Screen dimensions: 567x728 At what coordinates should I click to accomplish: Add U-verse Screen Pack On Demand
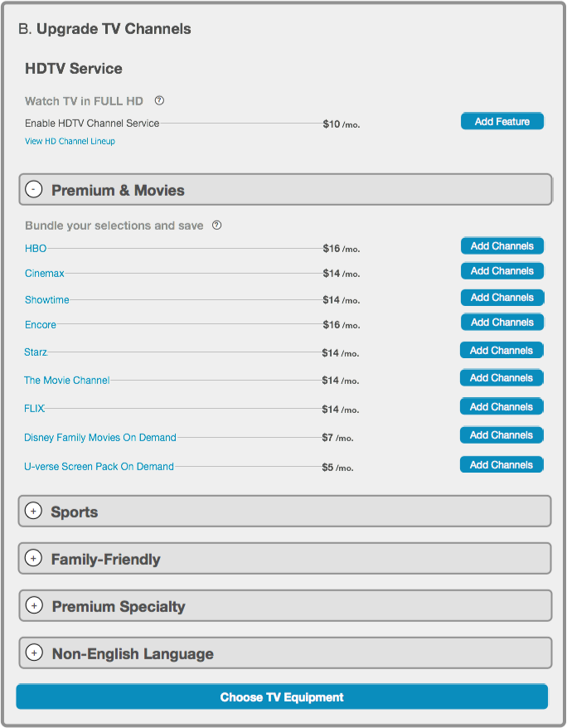[502, 465]
